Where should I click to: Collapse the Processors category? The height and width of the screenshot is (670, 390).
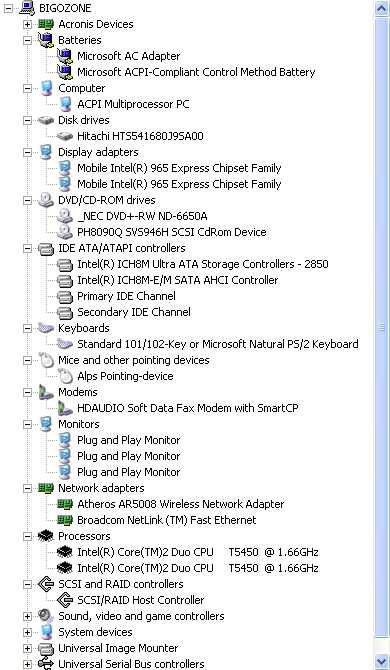[27, 536]
